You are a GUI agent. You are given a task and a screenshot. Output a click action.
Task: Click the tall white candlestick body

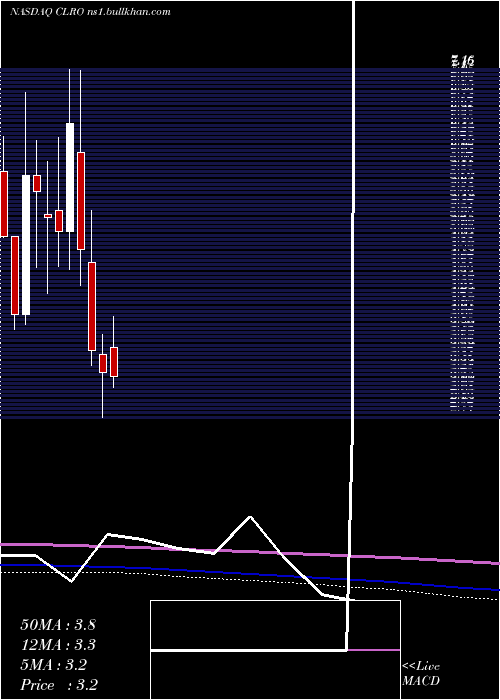[x=26, y=245]
